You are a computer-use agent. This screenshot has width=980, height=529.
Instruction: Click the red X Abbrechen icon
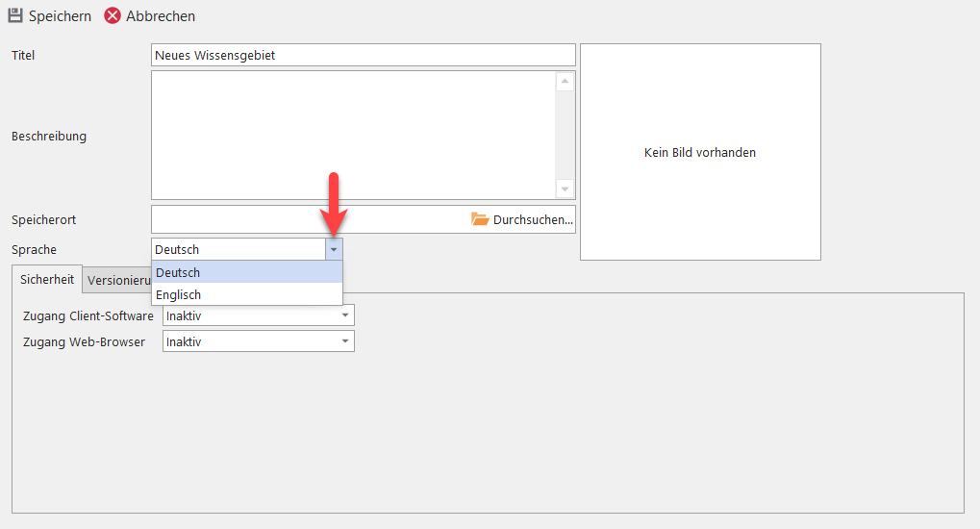tap(113, 16)
